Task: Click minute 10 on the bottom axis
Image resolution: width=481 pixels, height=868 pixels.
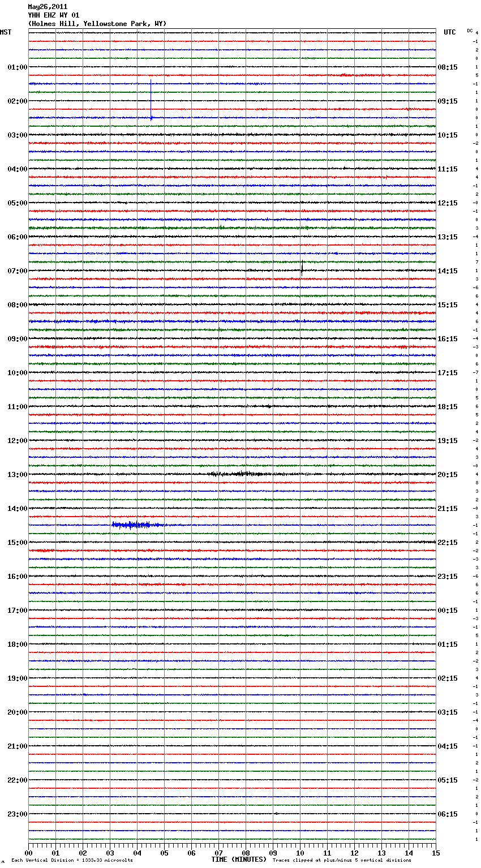Action: pyautogui.click(x=300, y=853)
